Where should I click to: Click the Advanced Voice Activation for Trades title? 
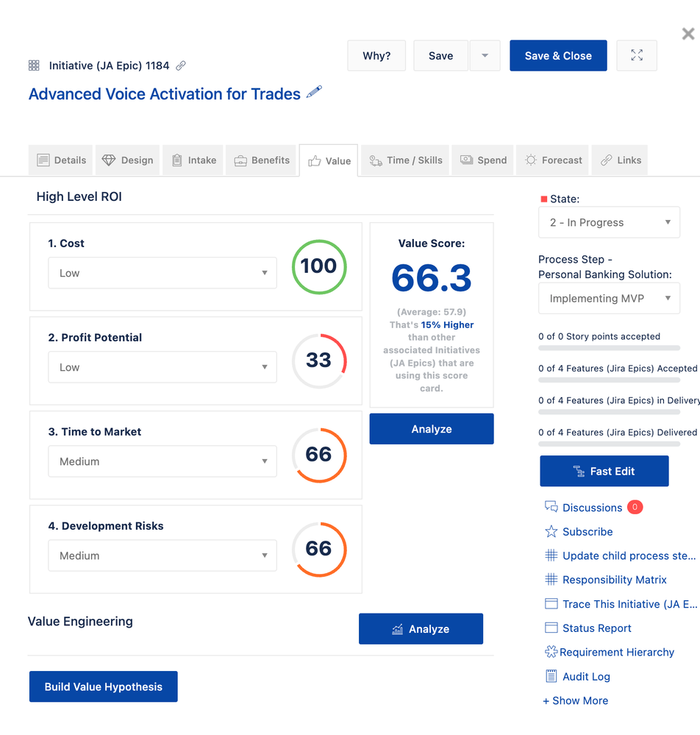(x=165, y=93)
